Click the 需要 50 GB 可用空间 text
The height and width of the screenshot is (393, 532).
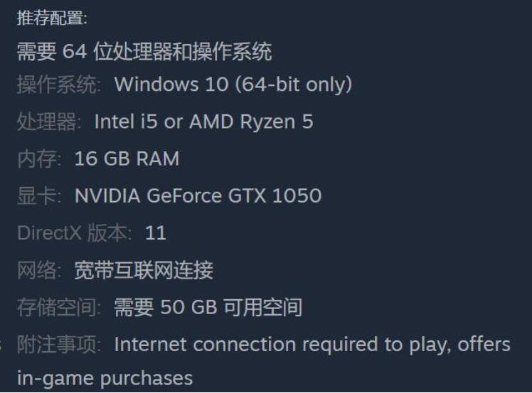(x=208, y=307)
